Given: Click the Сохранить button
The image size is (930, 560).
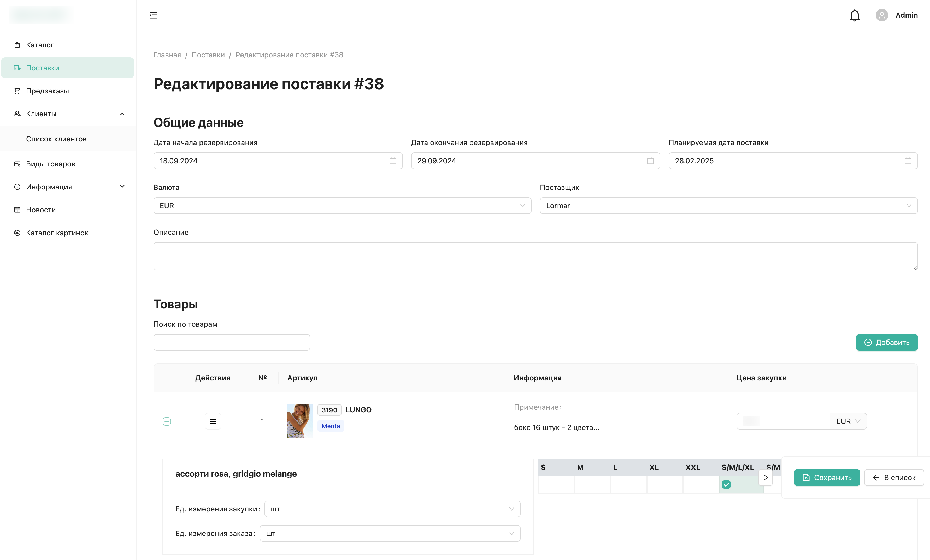Looking at the screenshot, I should 827,477.
